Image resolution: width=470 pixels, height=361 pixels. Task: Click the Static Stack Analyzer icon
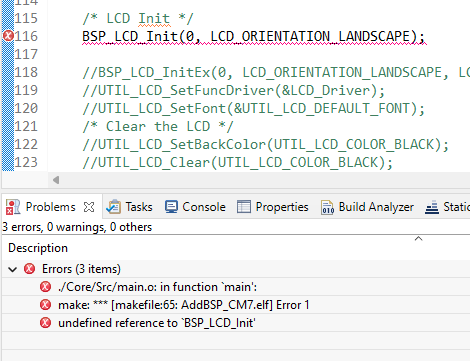pyautogui.click(x=432, y=207)
